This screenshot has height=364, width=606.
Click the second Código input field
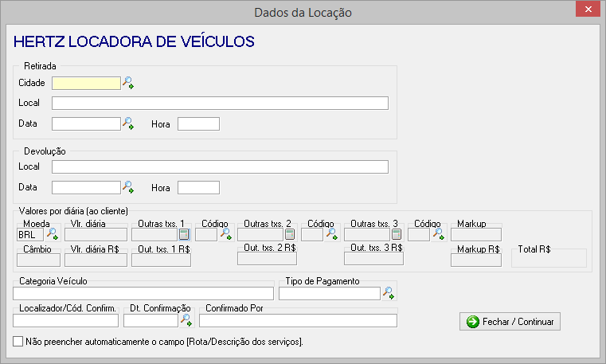(312, 234)
